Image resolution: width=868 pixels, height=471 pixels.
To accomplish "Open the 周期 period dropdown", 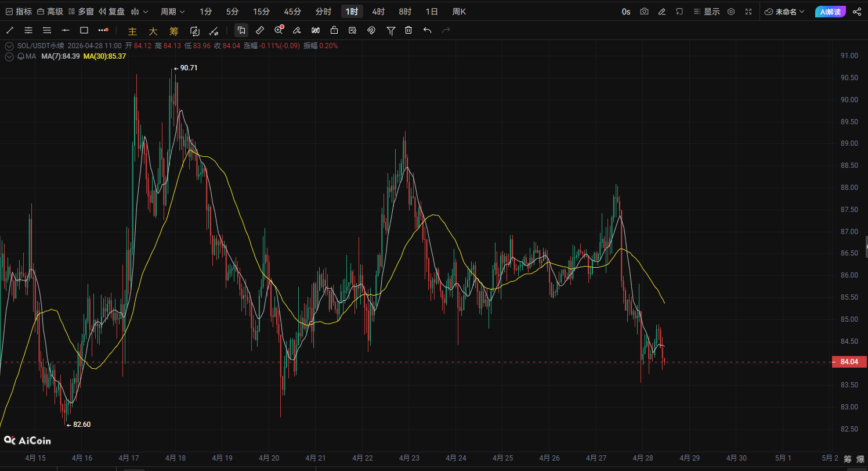I will pos(173,12).
